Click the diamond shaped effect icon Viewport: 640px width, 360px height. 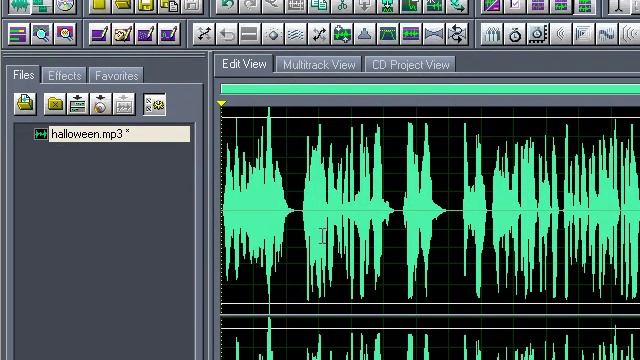click(273, 34)
